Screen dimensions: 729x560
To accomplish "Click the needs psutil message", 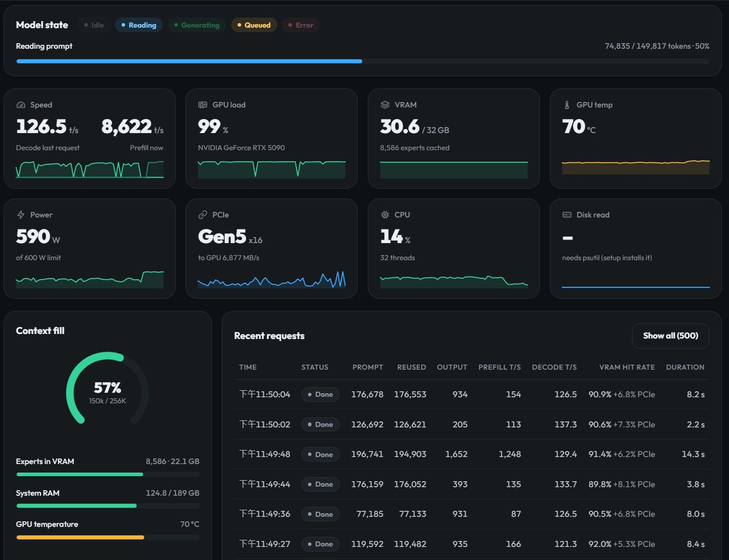I will (607, 258).
